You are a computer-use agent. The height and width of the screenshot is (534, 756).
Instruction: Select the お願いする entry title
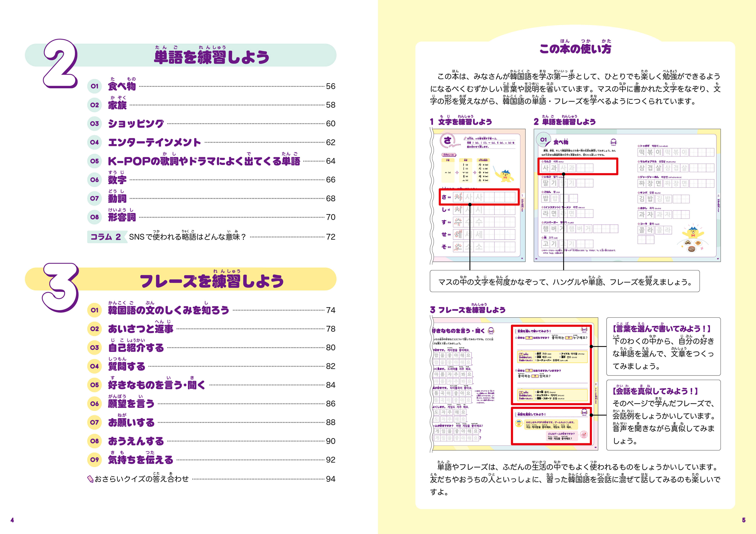tap(131, 422)
